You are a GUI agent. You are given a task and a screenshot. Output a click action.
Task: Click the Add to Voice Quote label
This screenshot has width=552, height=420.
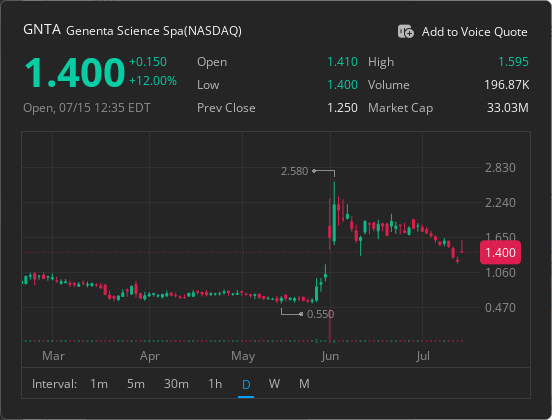coord(475,32)
